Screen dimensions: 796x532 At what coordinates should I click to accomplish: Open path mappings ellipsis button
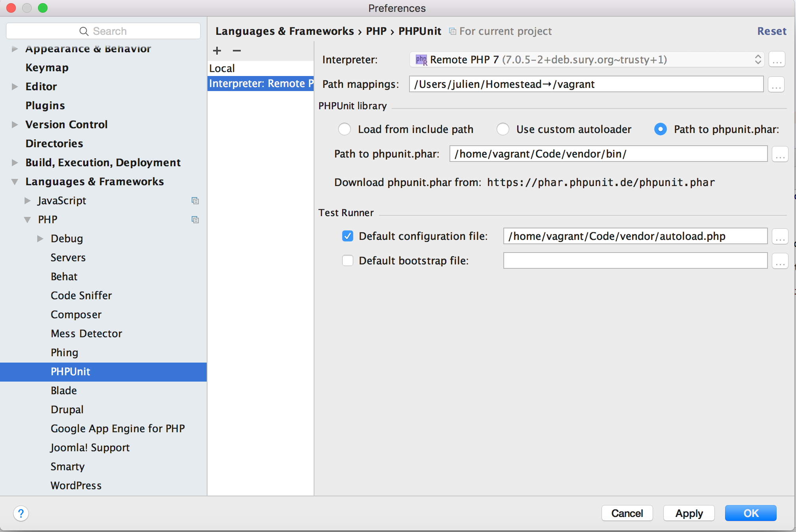click(x=776, y=84)
